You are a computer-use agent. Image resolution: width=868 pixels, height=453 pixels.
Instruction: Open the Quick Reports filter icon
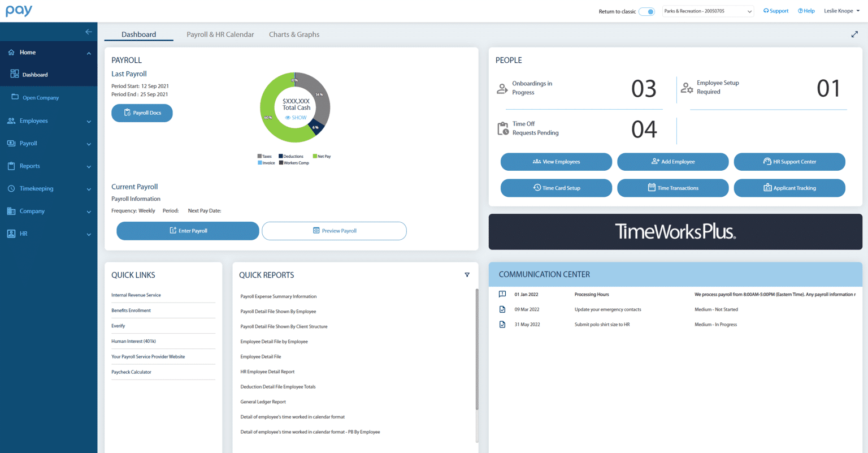coord(467,274)
